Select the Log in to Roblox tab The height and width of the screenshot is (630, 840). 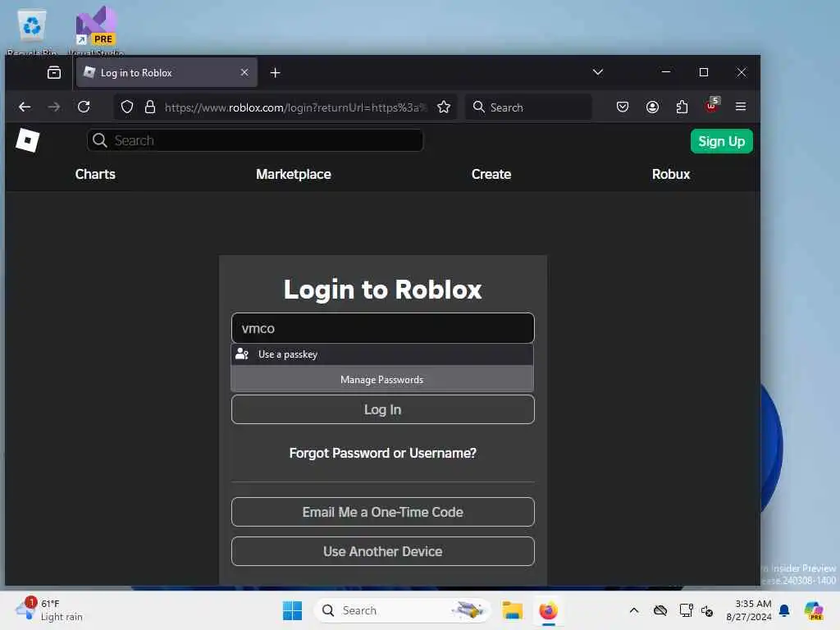pos(167,72)
